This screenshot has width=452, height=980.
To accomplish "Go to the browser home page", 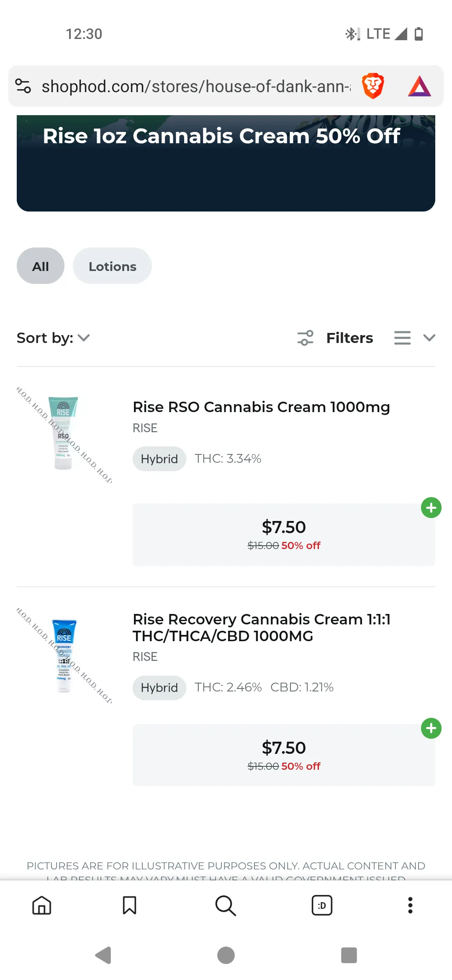I will [42, 905].
